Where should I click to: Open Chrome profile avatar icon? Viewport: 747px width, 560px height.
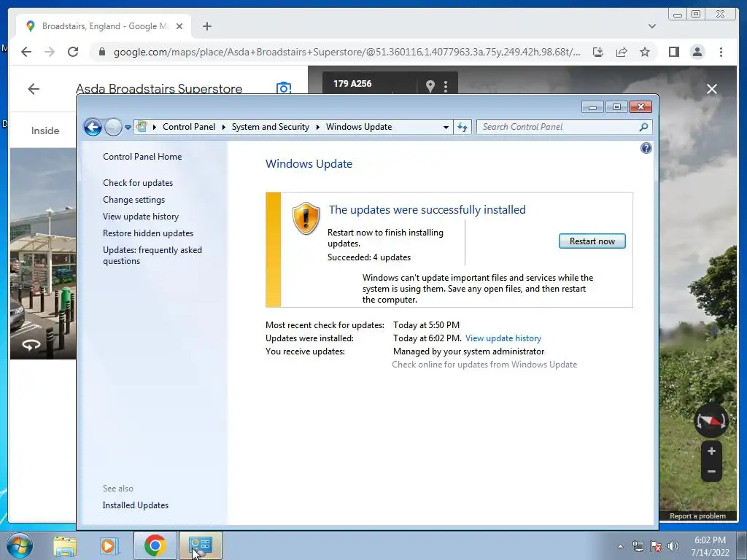coord(697,52)
